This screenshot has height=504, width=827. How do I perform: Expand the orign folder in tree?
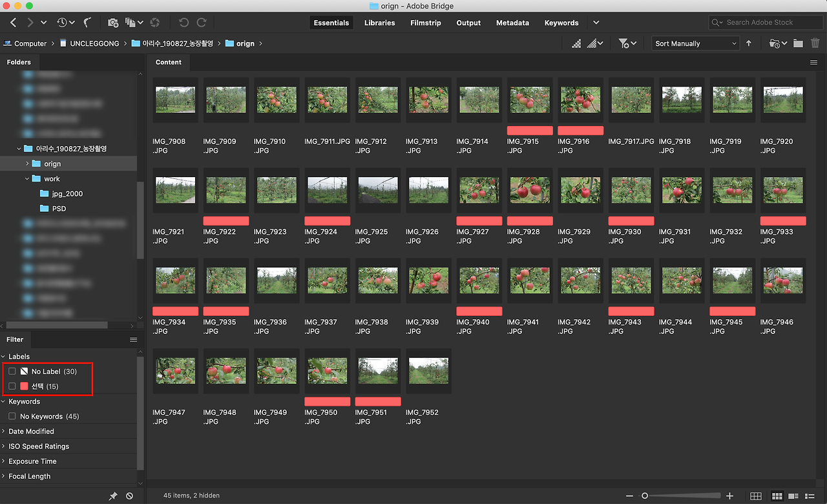[x=27, y=164]
